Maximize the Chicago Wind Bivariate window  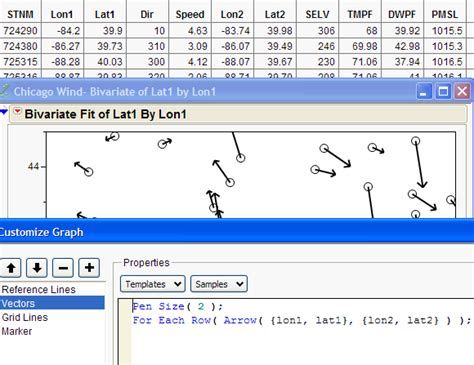pos(443,91)
